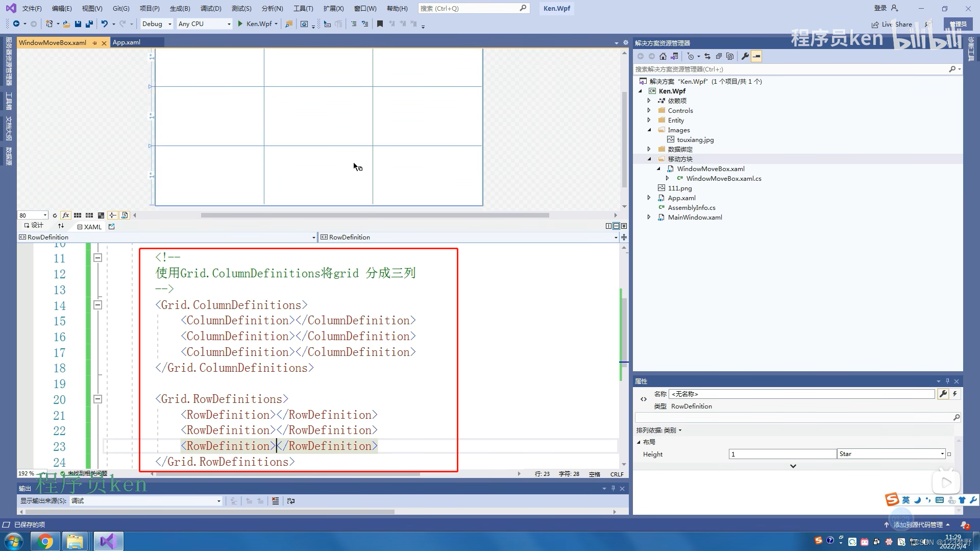Click sync with active document icon
Image resolution: width=980 pixels, height=551 pixels.
707,56
